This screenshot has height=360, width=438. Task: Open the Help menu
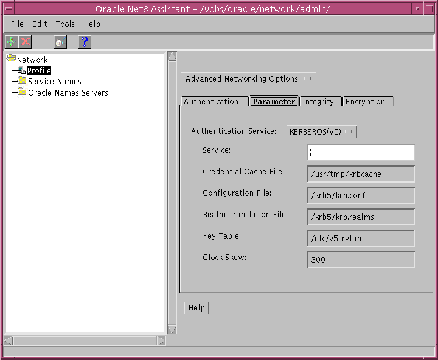click(94, 24)
